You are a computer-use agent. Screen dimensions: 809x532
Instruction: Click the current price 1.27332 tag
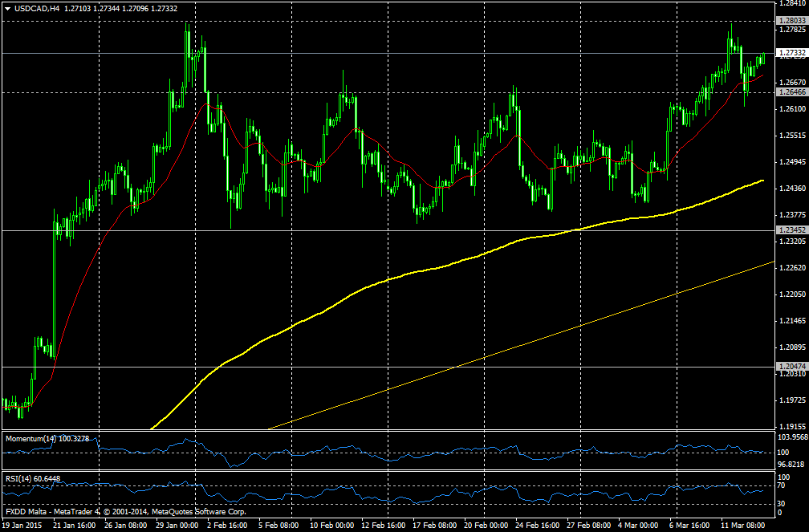pos(791,53)
